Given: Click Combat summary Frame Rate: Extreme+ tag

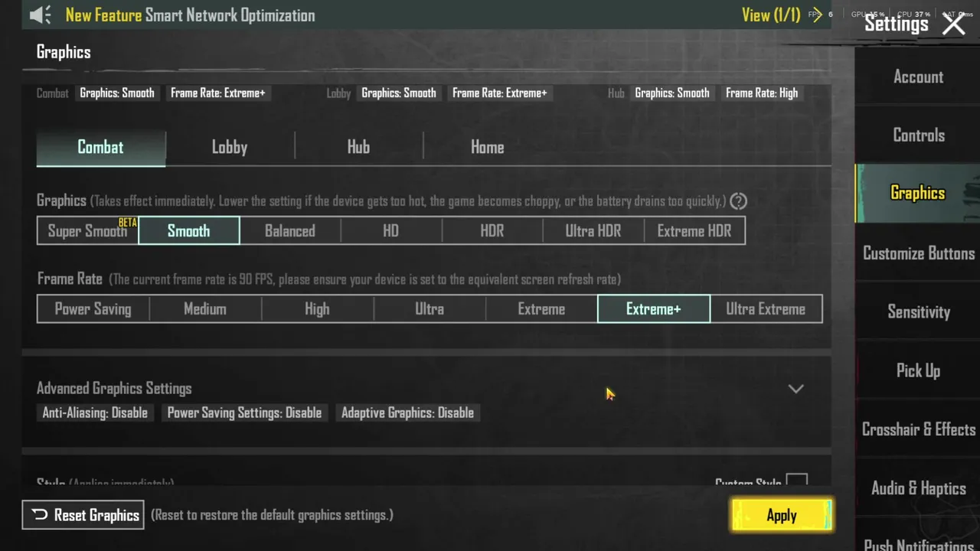Looking at the screenshot, I should [x=218, y=93].
